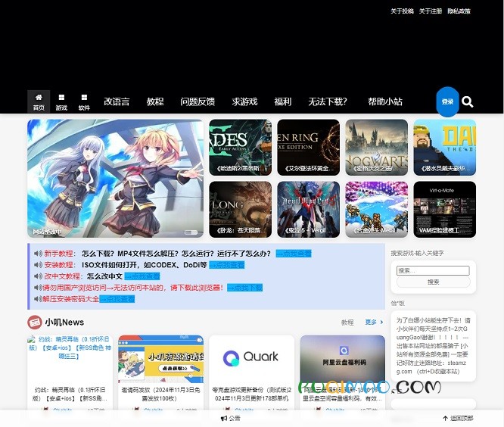Screen dimensions: 504x427
Task: Click the blue link after 解压安装密码大全
Action: 117,299
